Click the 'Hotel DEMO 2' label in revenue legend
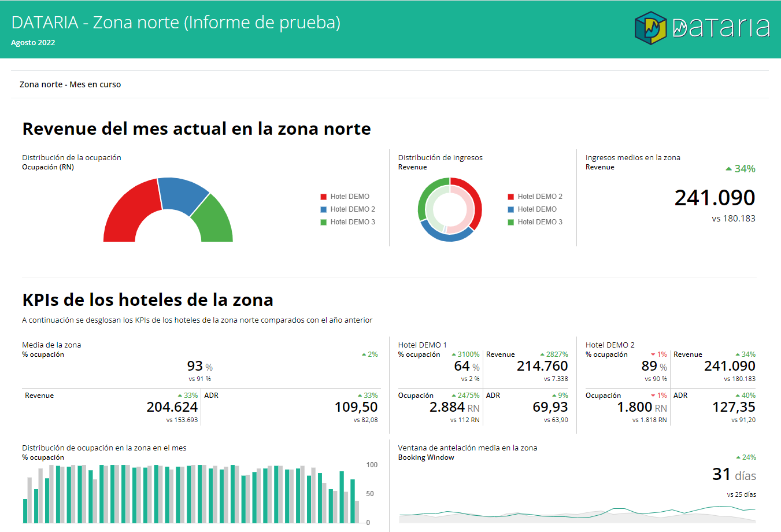Viewport: 781px width, 532px height. (540, 197)
